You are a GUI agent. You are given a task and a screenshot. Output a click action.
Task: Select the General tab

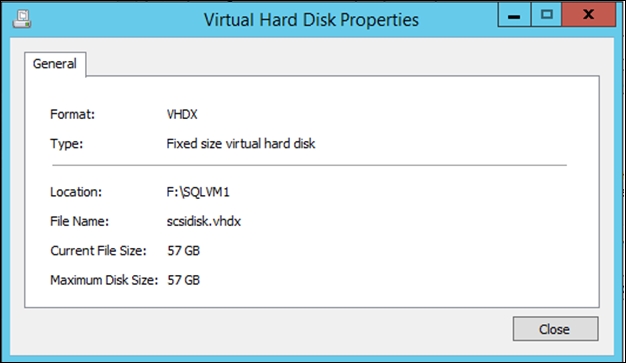[55, 63]
